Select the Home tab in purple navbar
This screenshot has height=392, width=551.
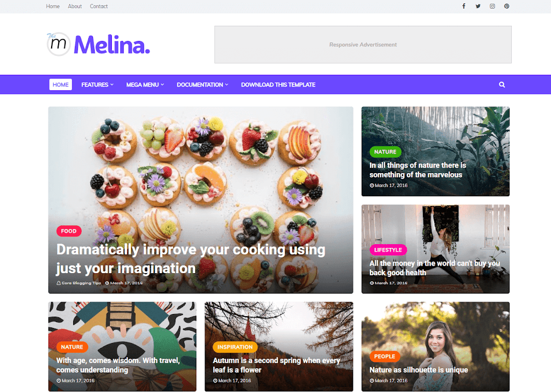pos(60,84)
